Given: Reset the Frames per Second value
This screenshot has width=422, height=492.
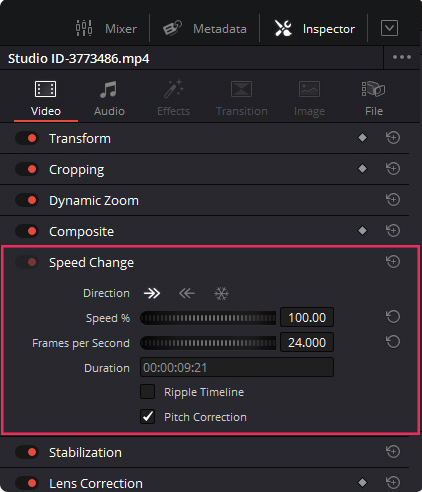Looking at the screenshot, I should (393, 342).
